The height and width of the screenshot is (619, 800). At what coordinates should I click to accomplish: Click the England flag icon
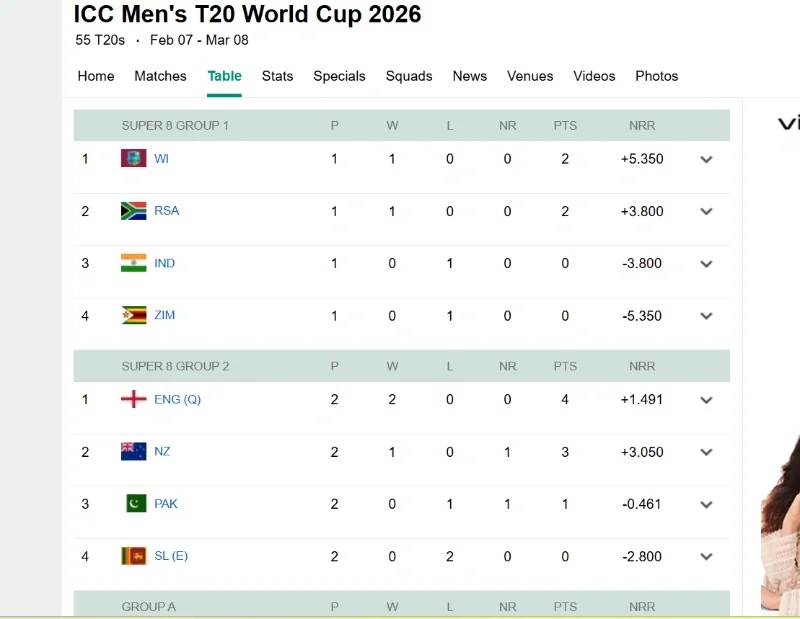coord(133,399)
